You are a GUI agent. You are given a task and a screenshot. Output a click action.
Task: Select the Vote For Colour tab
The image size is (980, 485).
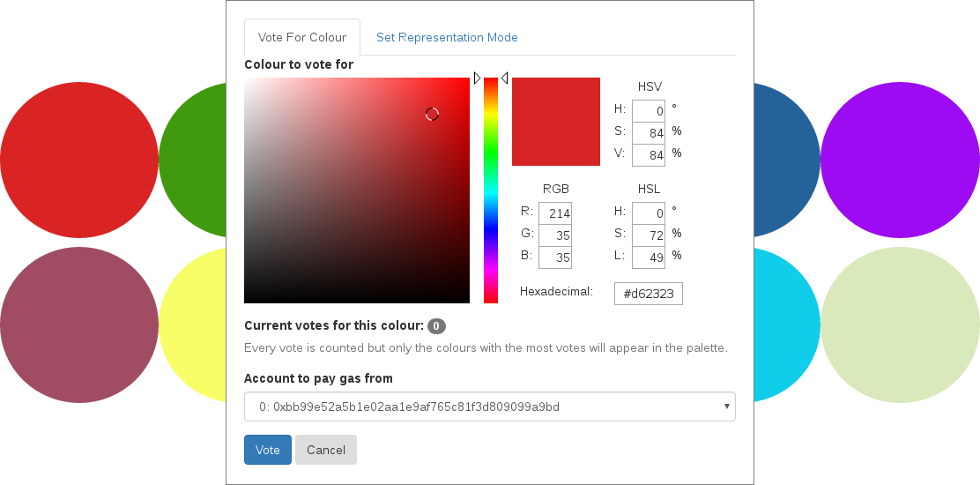coord(302,38)
